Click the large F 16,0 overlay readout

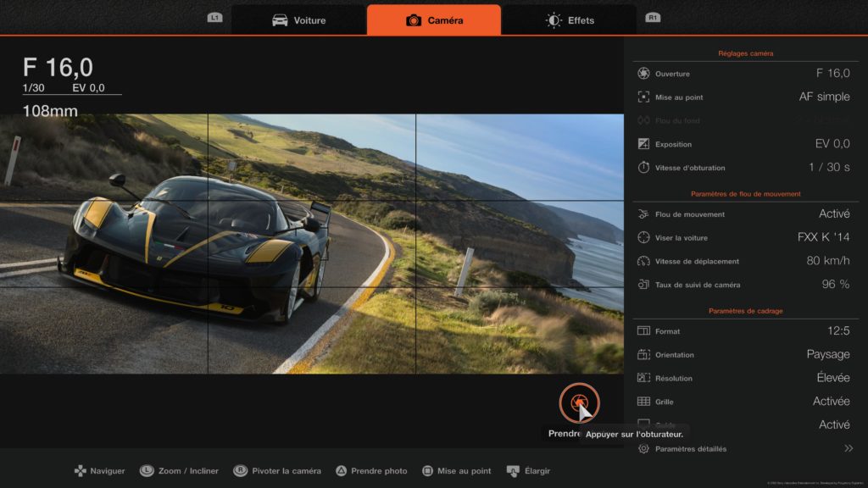tap(58, 68)
